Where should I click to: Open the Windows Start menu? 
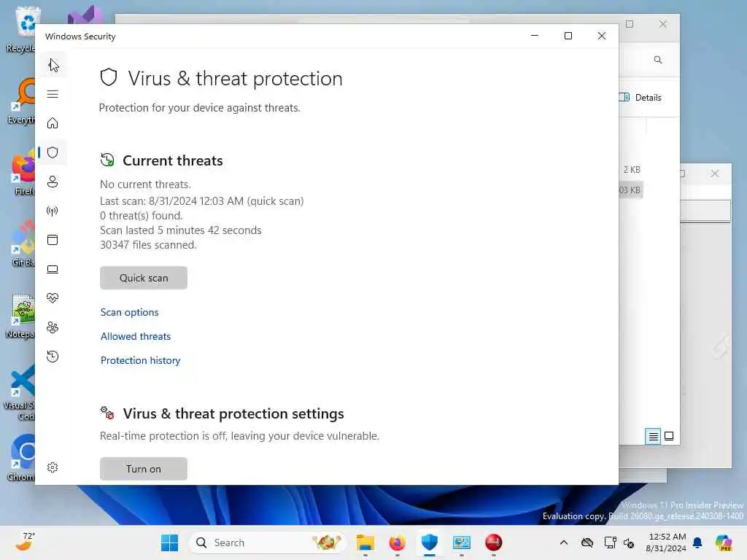[169, 542]
